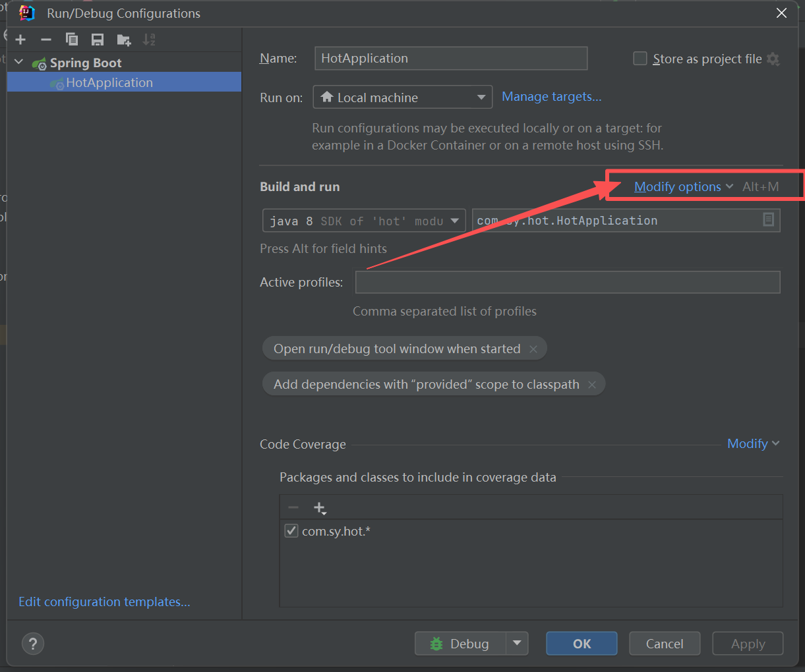Select the HotApplication configuration

[124, 82]
